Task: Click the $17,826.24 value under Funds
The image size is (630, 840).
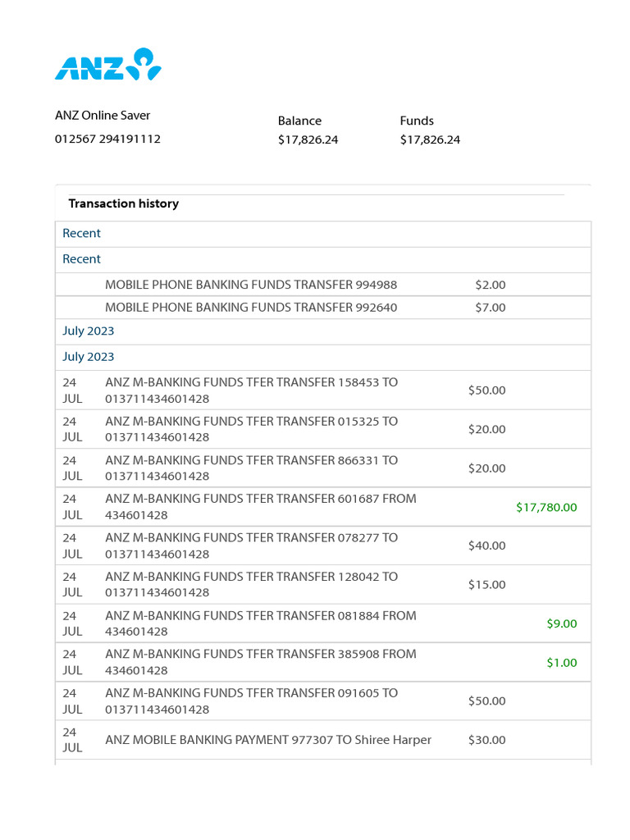Action: point(430,139)
